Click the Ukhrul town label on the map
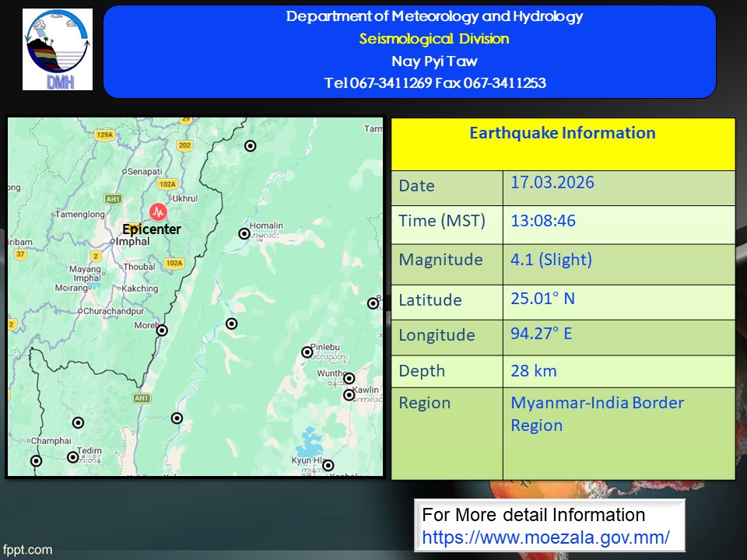The image size is (747, 560). pos(184,198)
